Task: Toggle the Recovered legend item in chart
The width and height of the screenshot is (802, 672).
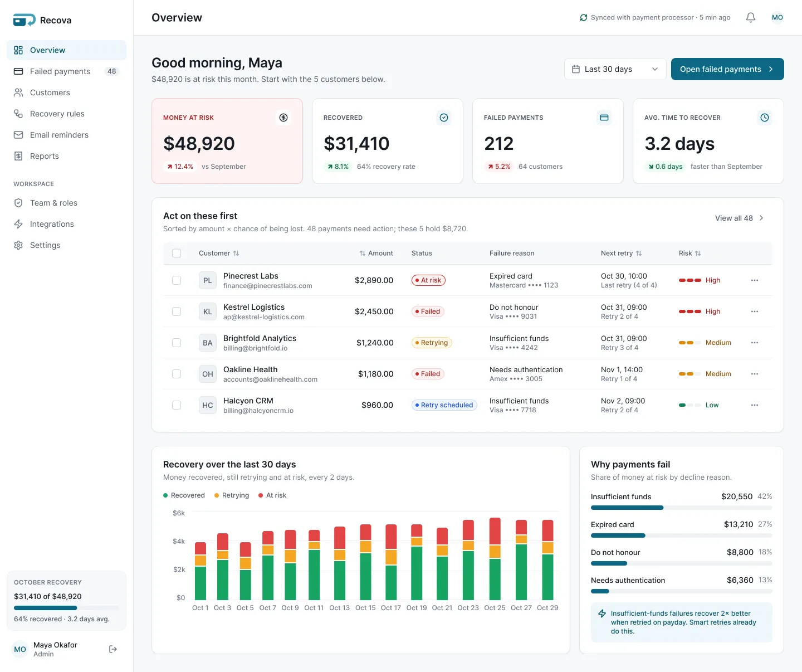Action: [184, 495]
